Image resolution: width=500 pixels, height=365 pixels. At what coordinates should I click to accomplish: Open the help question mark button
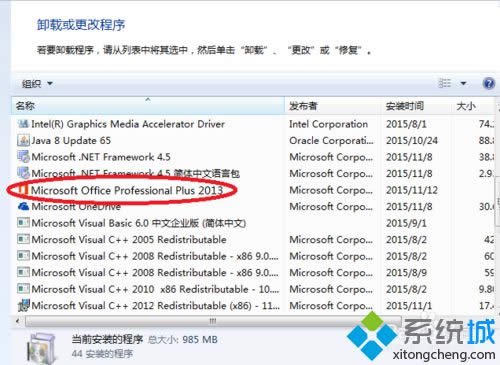[x=489, y=83]
